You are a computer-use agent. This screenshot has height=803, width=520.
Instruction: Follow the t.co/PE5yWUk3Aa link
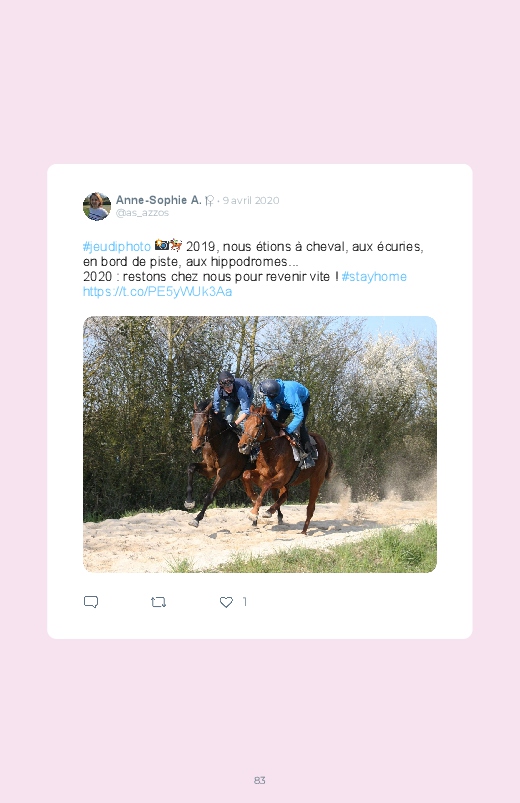click(x=157, y=292)
